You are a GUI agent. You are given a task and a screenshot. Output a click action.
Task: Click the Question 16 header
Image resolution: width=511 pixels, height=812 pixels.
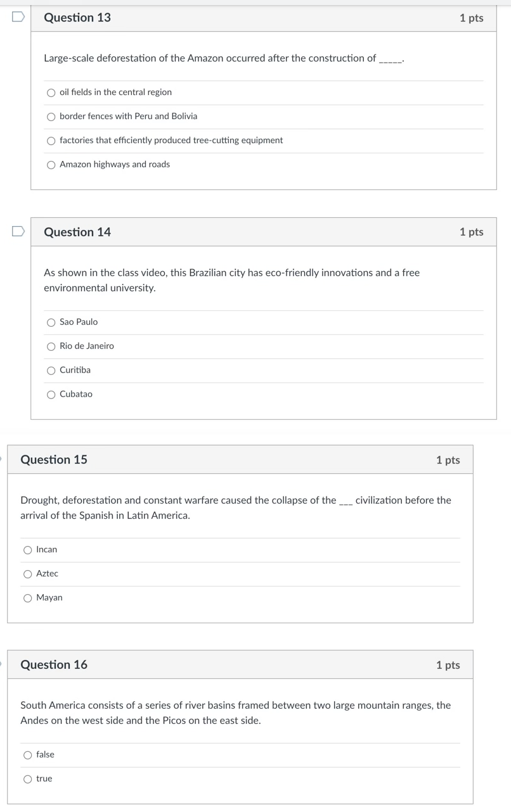pyautogui.click(x=54, y=665)
